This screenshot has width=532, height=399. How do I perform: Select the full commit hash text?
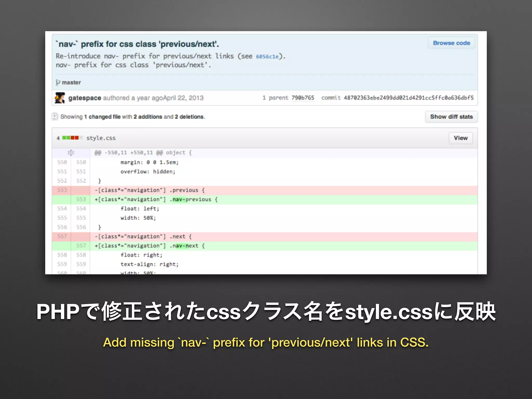click(x=409, y=98)
